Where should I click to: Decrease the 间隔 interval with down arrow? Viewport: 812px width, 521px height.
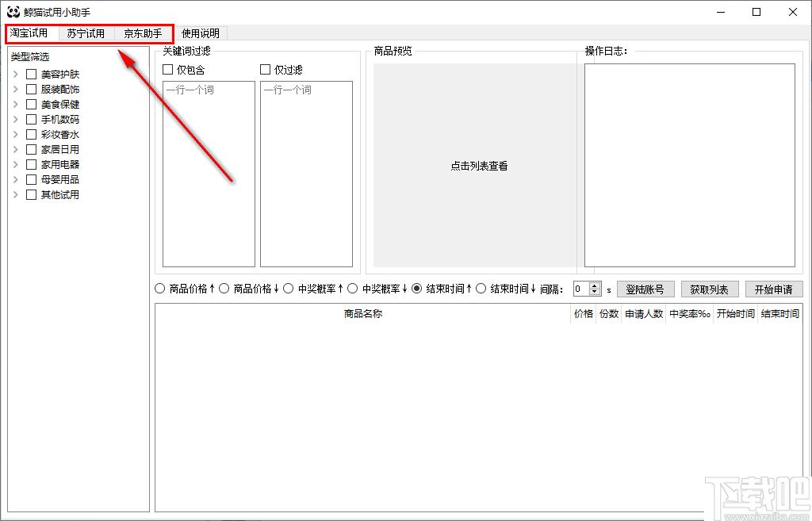595,292
